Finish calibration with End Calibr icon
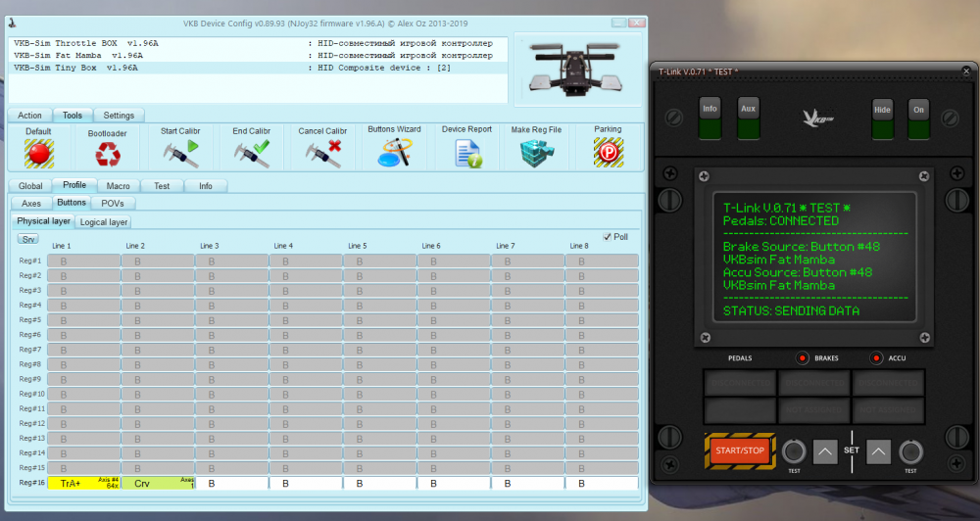This screenshot has width=980, height=521. click(x=252, y=154)
